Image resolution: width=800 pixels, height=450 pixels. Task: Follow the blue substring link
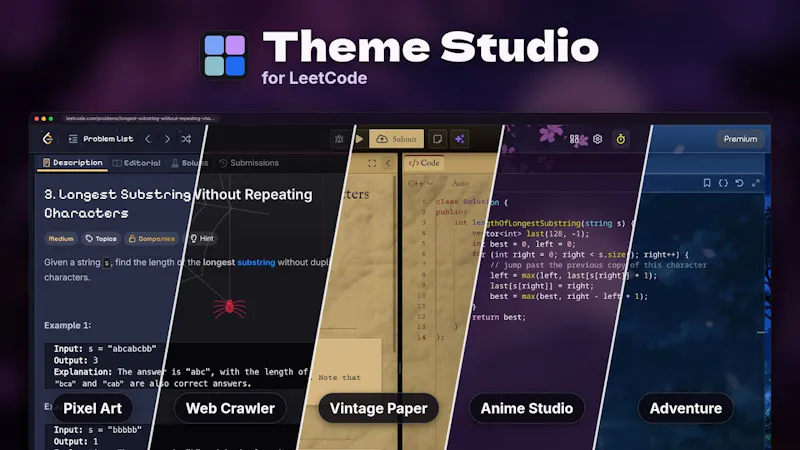click(x=256, y=262)
